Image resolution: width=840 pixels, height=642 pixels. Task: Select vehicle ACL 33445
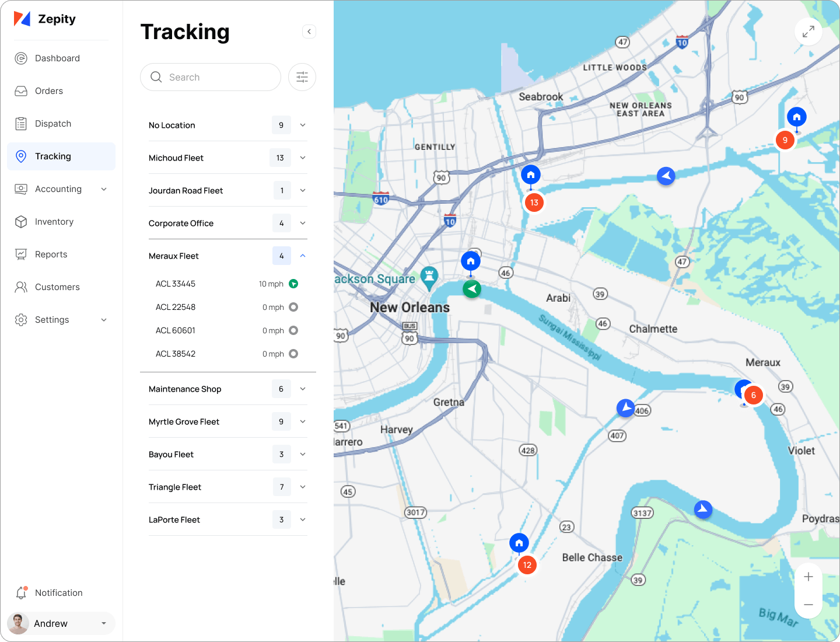tap(176, 284)
